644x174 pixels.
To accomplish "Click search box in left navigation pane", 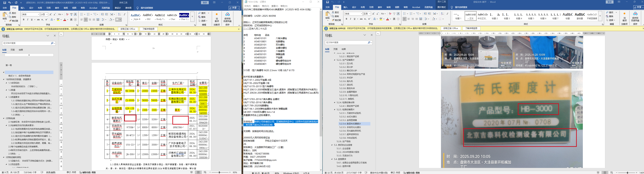I will click(x=29, y=43).
